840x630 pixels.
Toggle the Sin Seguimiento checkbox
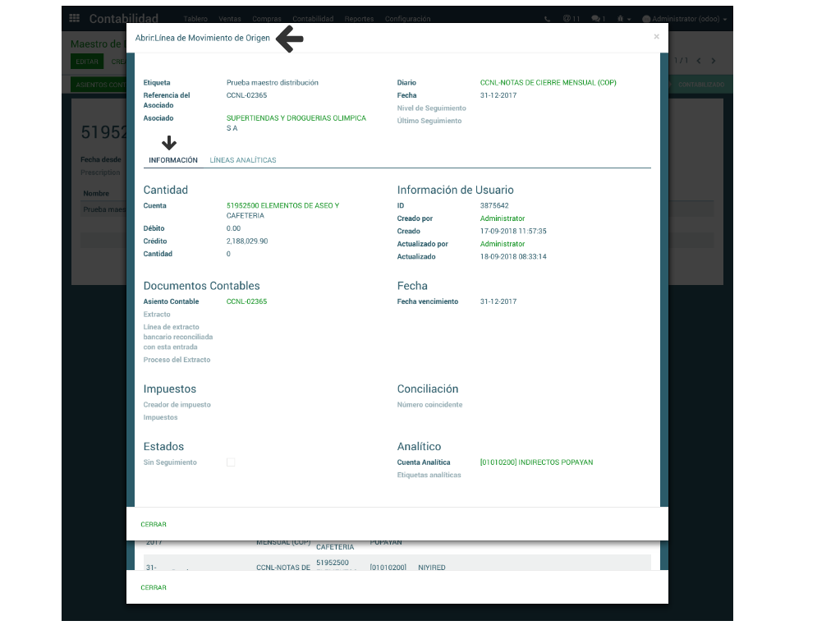point(231,462)
